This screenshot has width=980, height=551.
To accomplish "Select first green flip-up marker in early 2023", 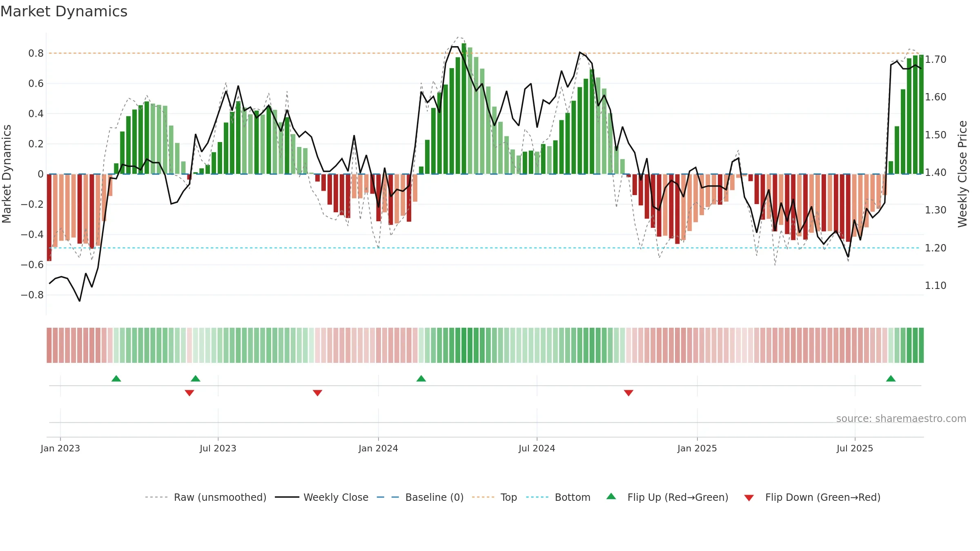I will pos(116,378).
